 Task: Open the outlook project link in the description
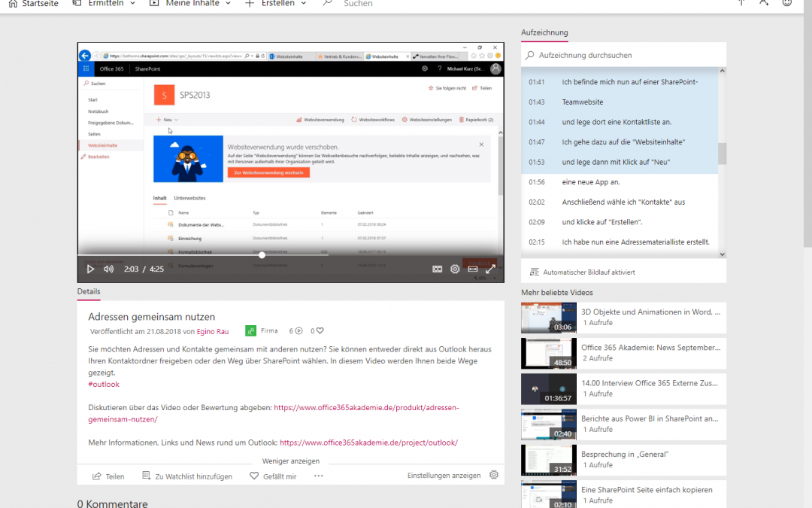point(367,443)
